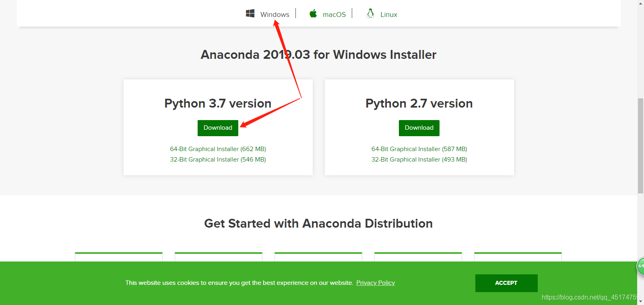Click the scrollbar up arrow
Screen dimensions: 644x305
[640, 3]
